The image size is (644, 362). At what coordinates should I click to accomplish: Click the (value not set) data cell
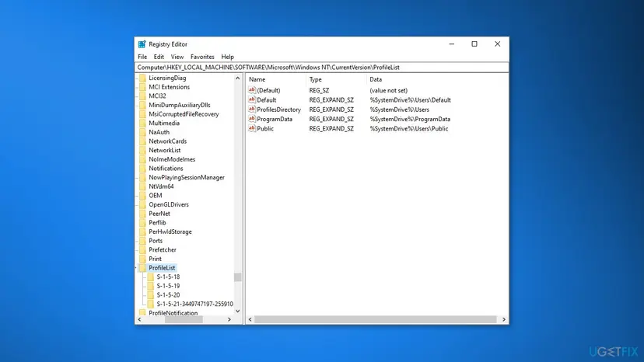click(x=389, y=90)
